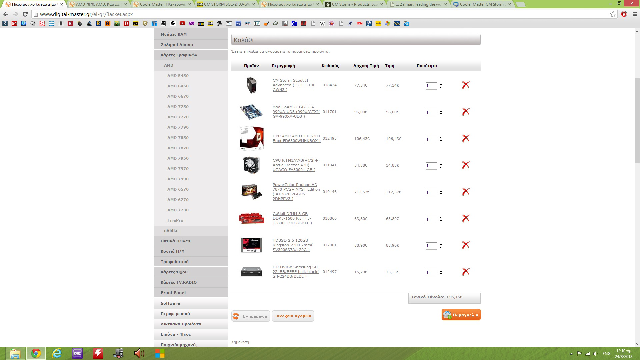Delete the motherboard row using red X
Screen dimensions: 640x360
tap(465, 111)
